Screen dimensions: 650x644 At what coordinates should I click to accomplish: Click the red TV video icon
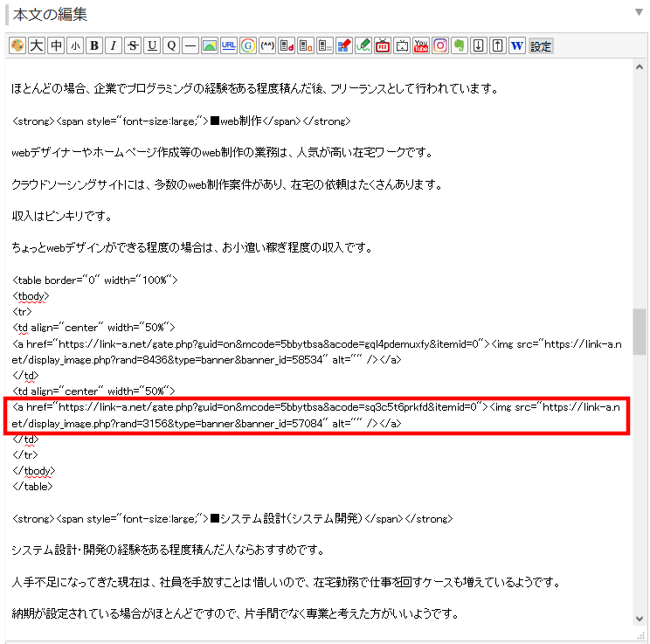[383, 45]
